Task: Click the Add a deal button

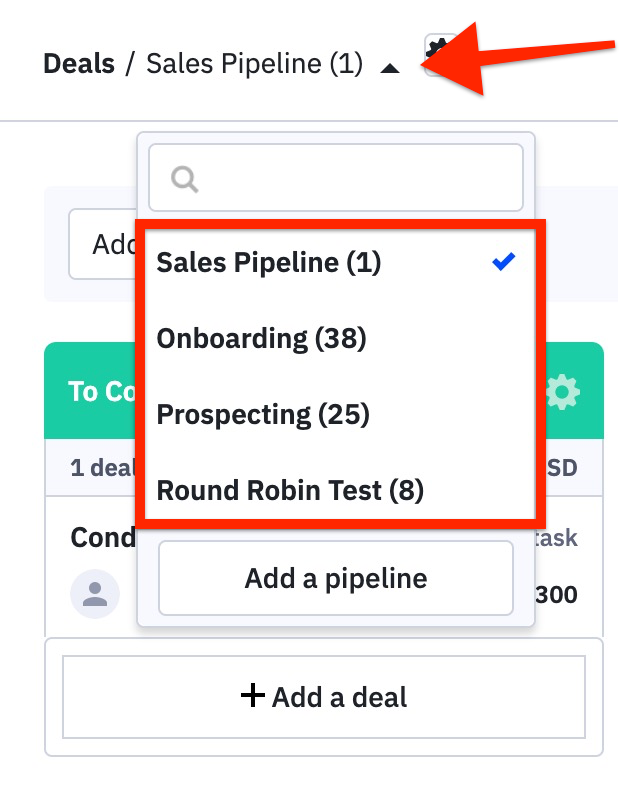Action: pyautogui.click(x=324, y=697)
